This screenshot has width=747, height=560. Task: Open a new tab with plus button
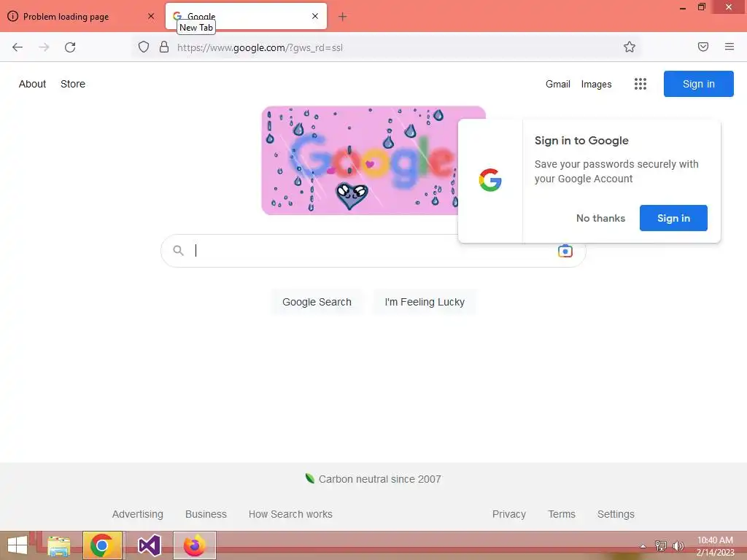pos(343,17)
